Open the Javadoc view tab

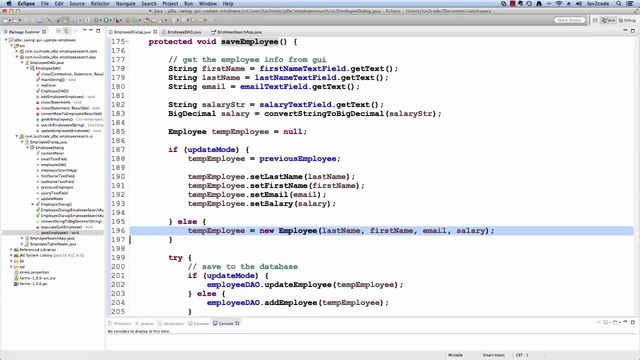coord(144,323)
